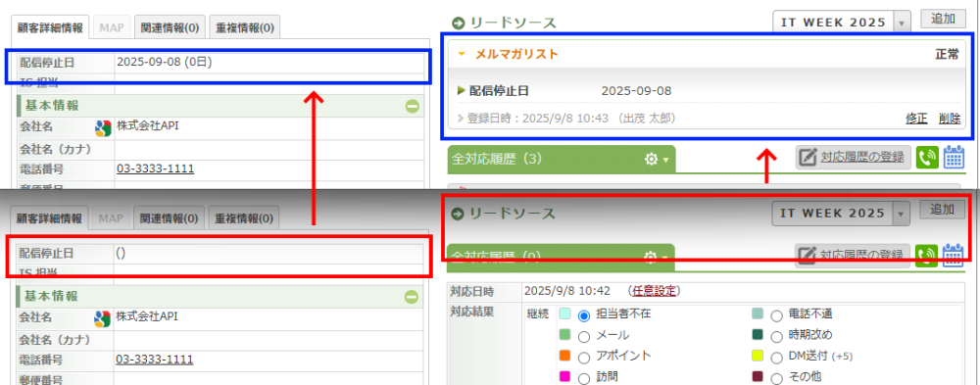Click phone number 03-3333-1111 in upper screenshot
Viewport: 980px width, 385px height.
click(155, 168)
